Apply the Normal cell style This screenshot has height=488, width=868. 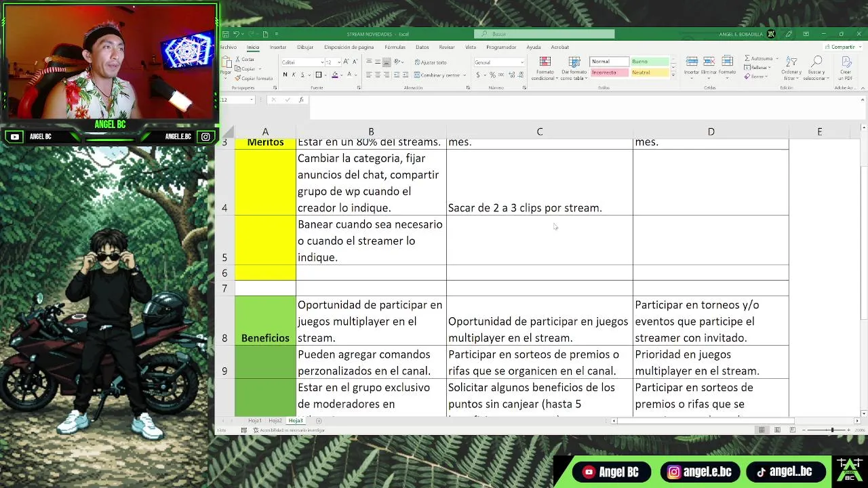[610, 61]
